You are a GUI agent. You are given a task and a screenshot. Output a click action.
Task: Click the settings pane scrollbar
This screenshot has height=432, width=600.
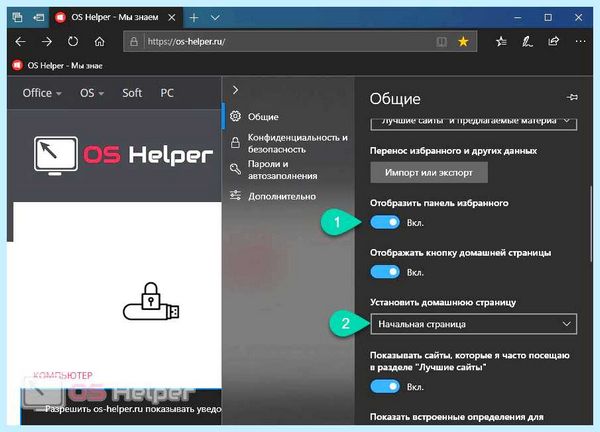pos(591,224)
